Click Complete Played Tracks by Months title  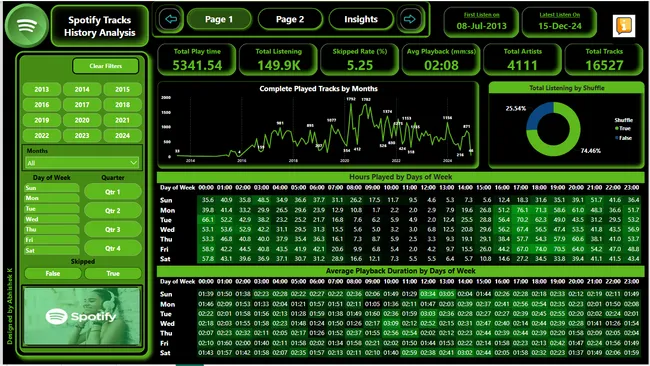pyautogui.click(x=318, y=89)
